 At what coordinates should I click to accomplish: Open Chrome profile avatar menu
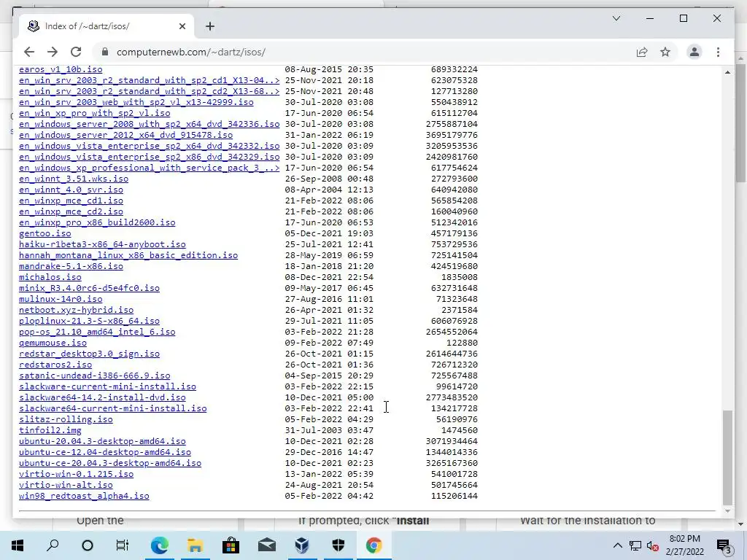click(x=694, y=52)
